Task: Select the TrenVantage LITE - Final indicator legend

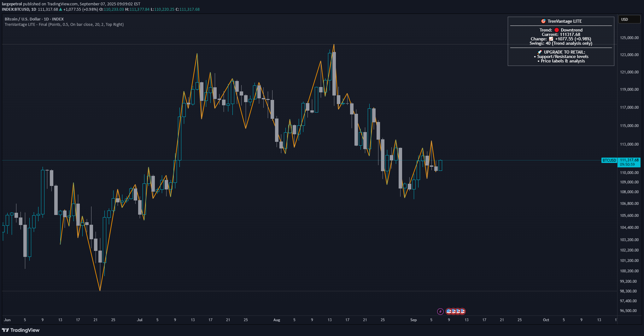Action: click(64, 25)
